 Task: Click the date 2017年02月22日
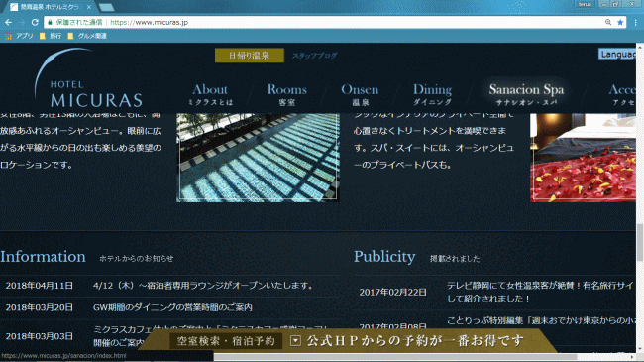(x=393, y=292)
